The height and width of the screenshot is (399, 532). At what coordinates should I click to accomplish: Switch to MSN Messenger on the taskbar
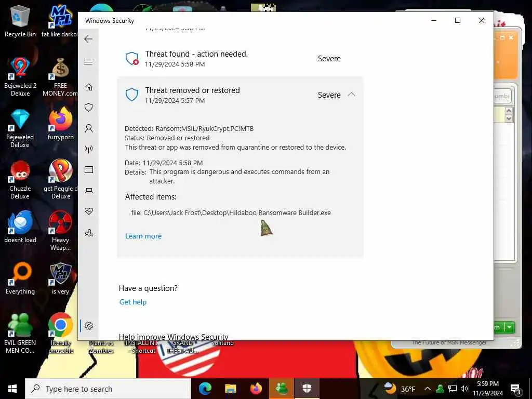[x=282, y=389]
